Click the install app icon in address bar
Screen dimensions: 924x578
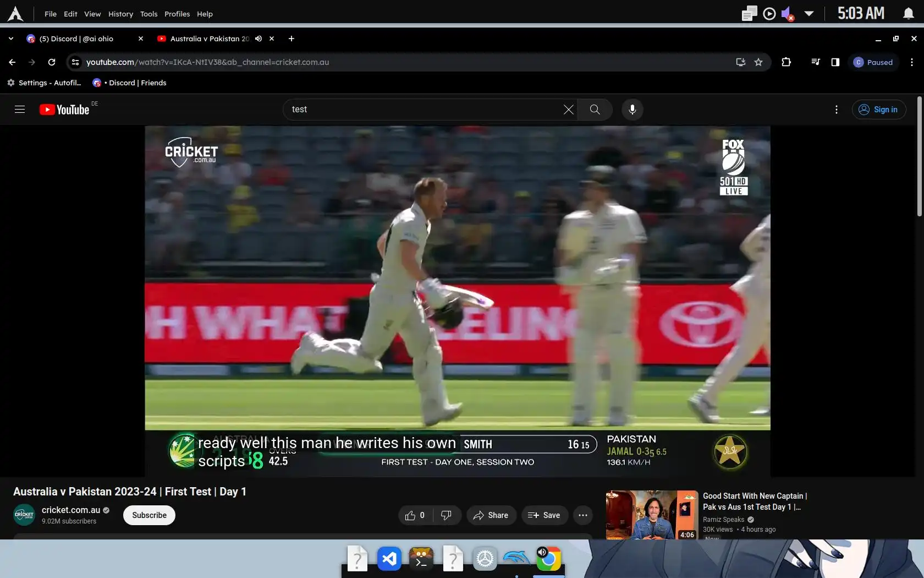(741, 62)
